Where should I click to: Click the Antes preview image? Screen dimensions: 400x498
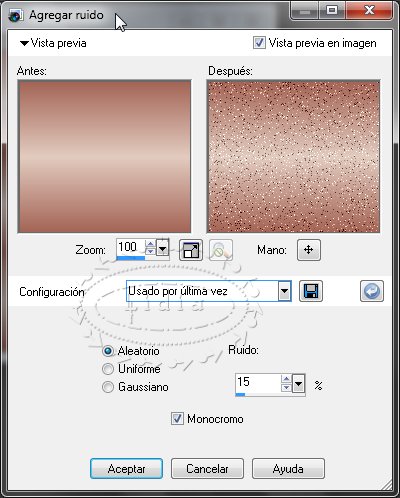click(x=105, y=156)
